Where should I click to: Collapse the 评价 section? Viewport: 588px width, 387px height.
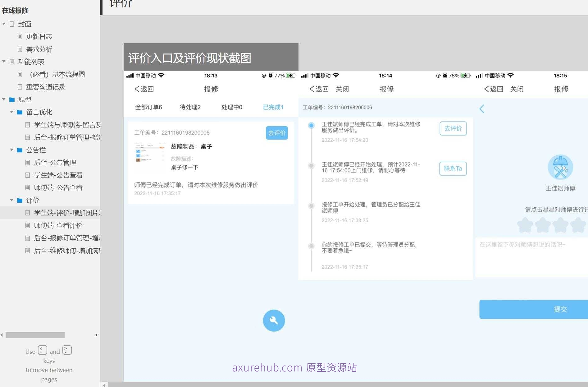(12, 200)
